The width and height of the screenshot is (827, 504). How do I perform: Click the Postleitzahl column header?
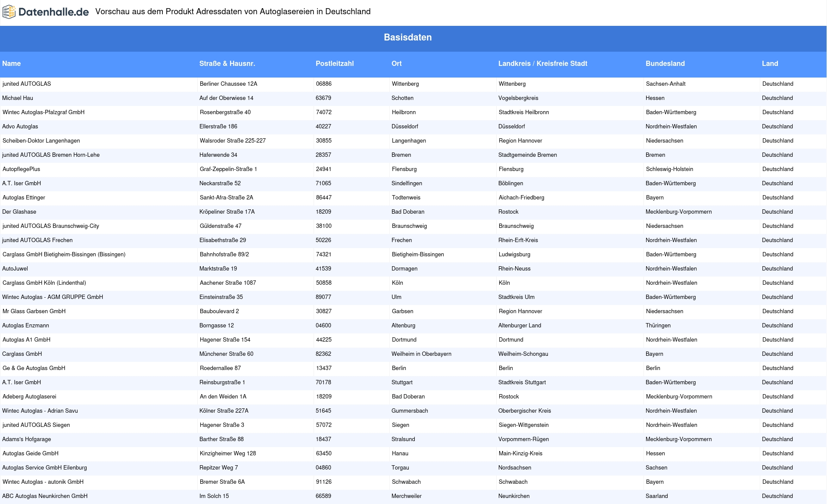335,64
